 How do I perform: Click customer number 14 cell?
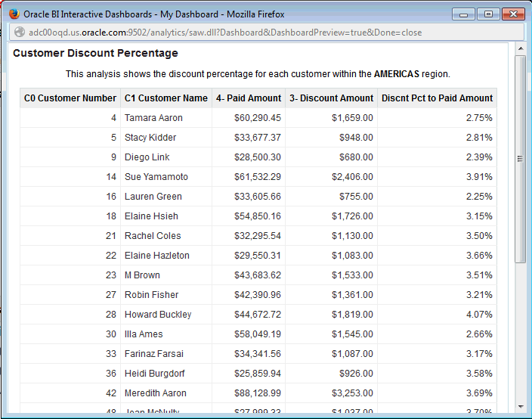coord(70,177)
